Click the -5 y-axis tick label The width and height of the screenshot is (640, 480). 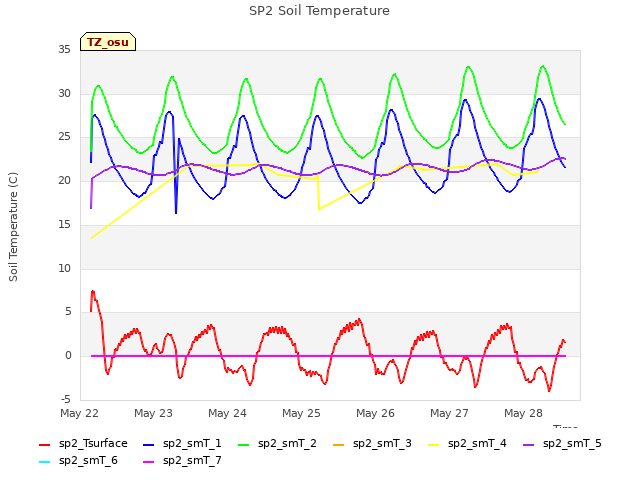(66, 399)
